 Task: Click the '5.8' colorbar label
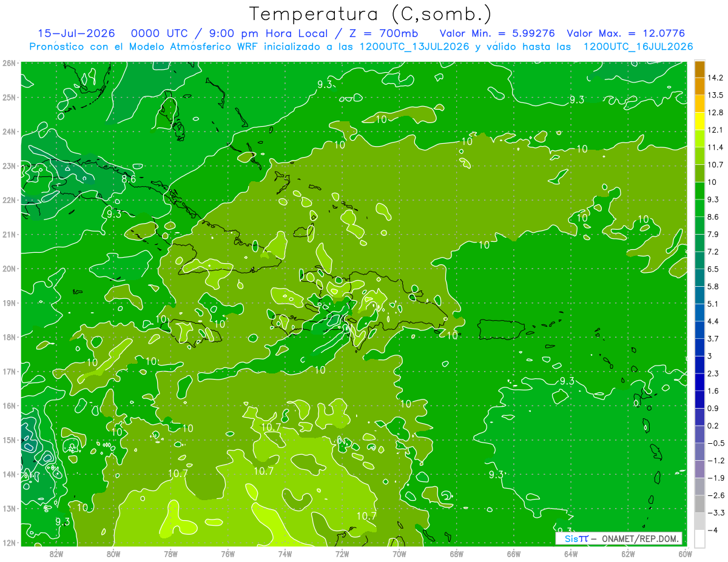(x=713, y=286)
